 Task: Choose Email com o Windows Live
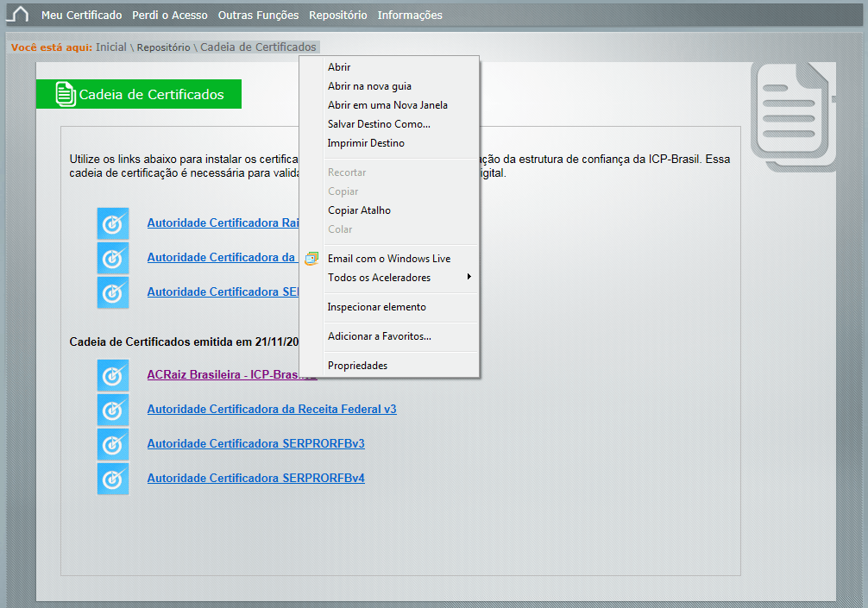click(389, 259)
